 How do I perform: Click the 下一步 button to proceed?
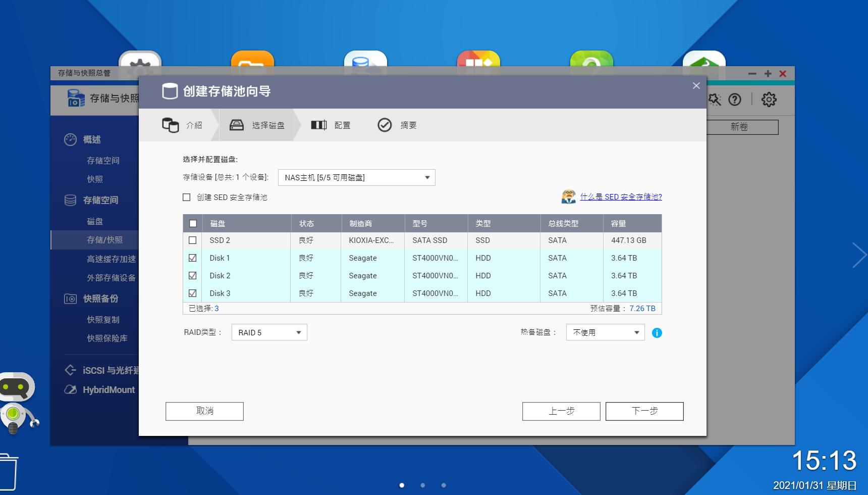[644, 411]
